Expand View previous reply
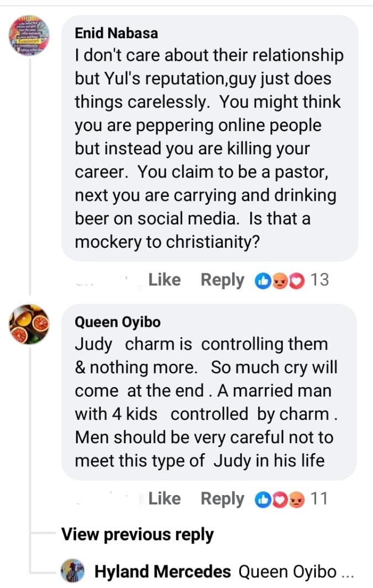 coord(137,534)
